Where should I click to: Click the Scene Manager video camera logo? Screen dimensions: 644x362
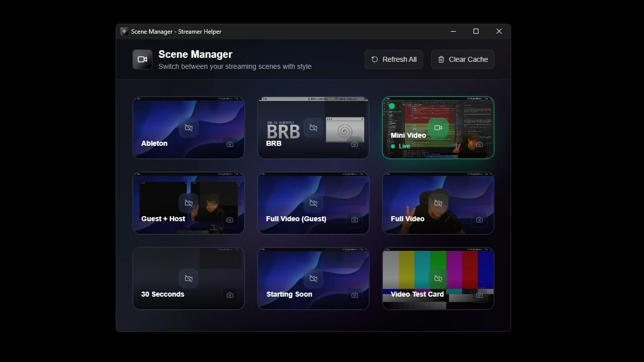tap(142, 59)
